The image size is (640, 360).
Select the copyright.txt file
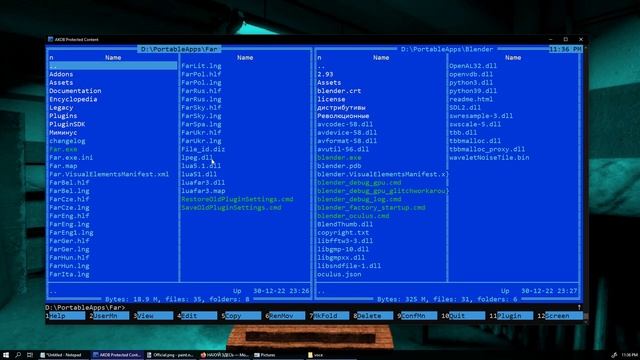click(x=343, y=233)
